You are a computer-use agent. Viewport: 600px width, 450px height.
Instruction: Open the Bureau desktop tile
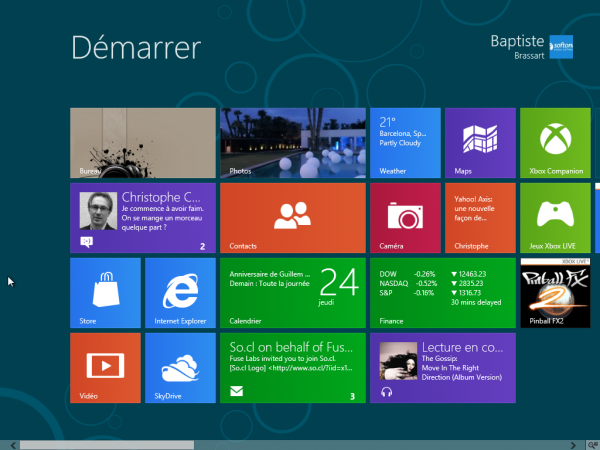click(142, 143)
